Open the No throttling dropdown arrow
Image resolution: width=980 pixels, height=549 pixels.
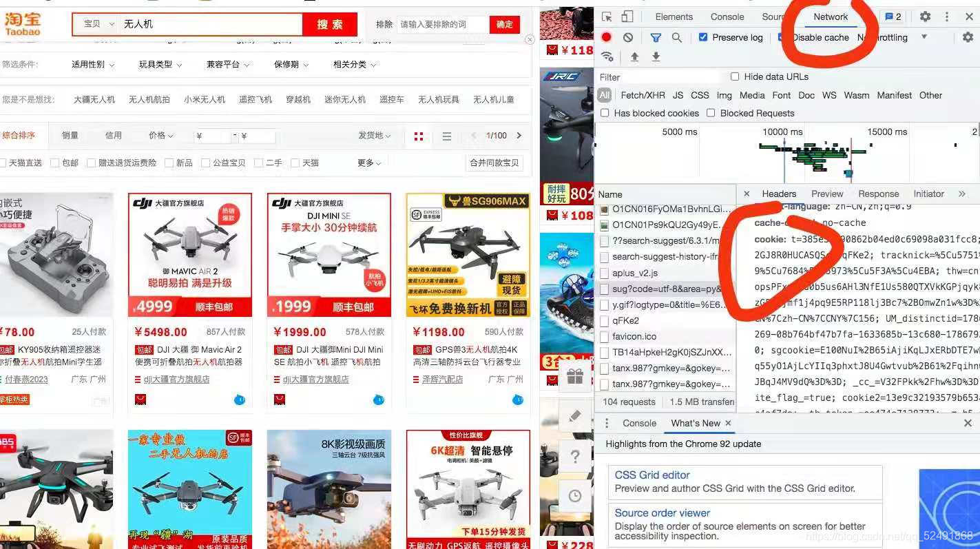[924, 37]
